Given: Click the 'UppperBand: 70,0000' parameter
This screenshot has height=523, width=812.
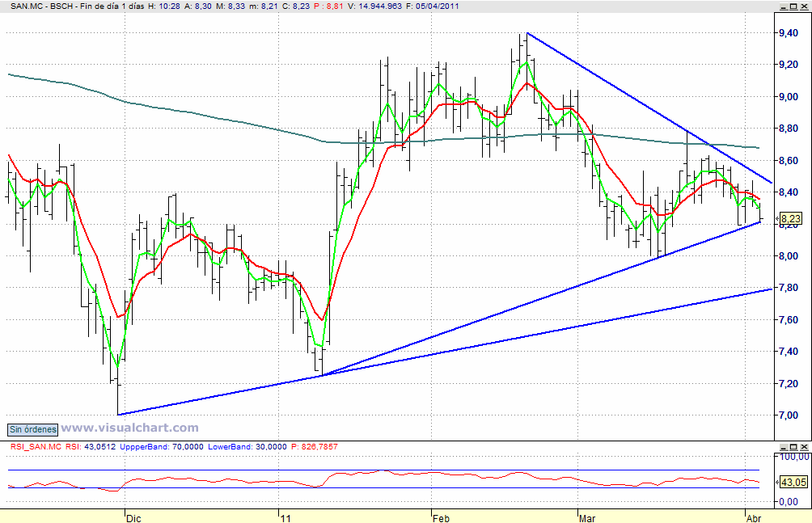Looking at the screenshot, I should 162,446.
